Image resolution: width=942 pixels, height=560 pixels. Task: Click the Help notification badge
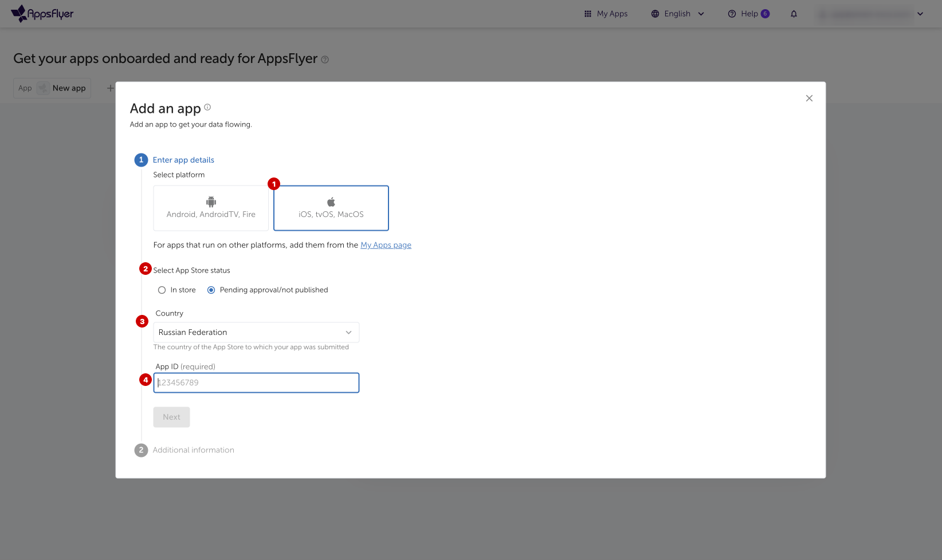click(765, 14)
